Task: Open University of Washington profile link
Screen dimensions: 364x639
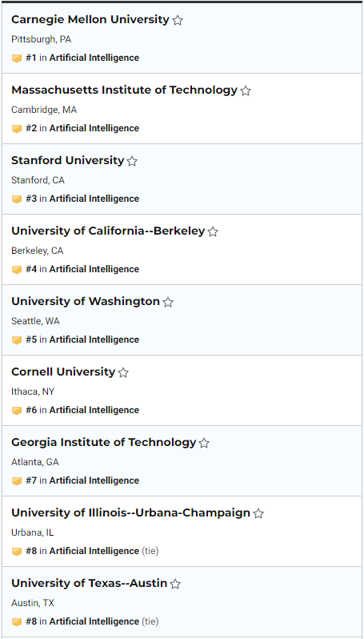Action: (x=86, y=301)
